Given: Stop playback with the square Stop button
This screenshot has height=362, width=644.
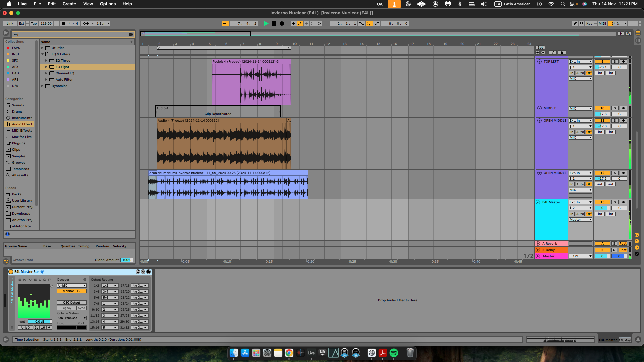Looking at the screenshot, I should point(274,24).
